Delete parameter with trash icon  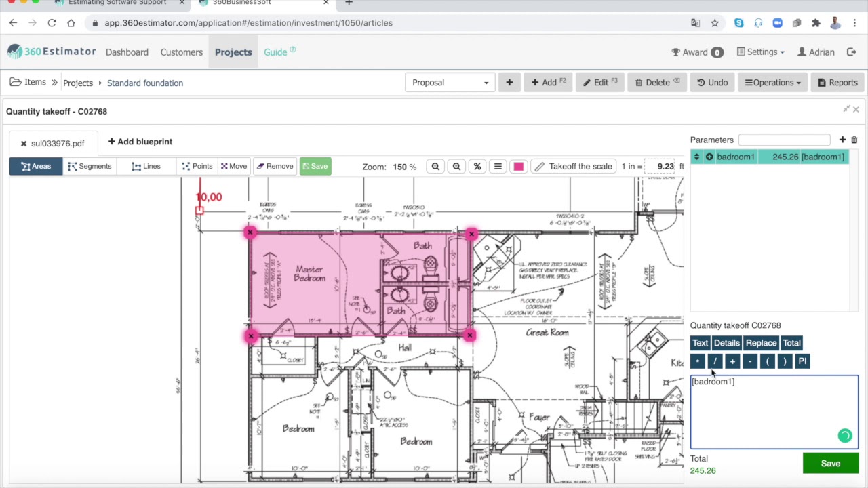coord(854,140)
